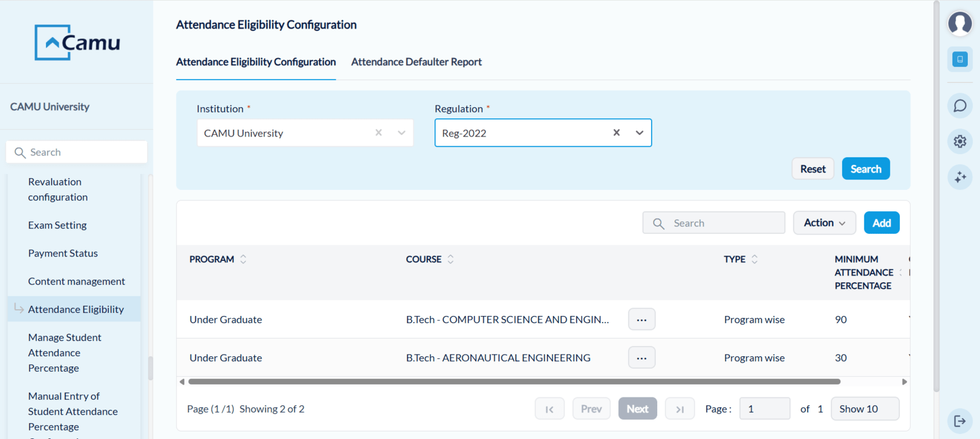Open the Show 10 page size dropdown
Viewport: 980px width, 439px height.
tap(865, 409)
